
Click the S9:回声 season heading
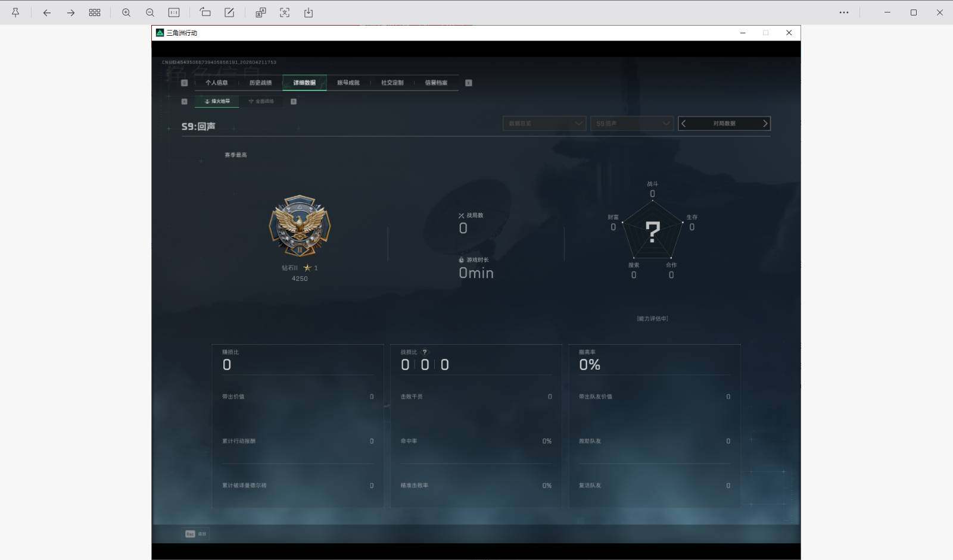pos(198,126)
